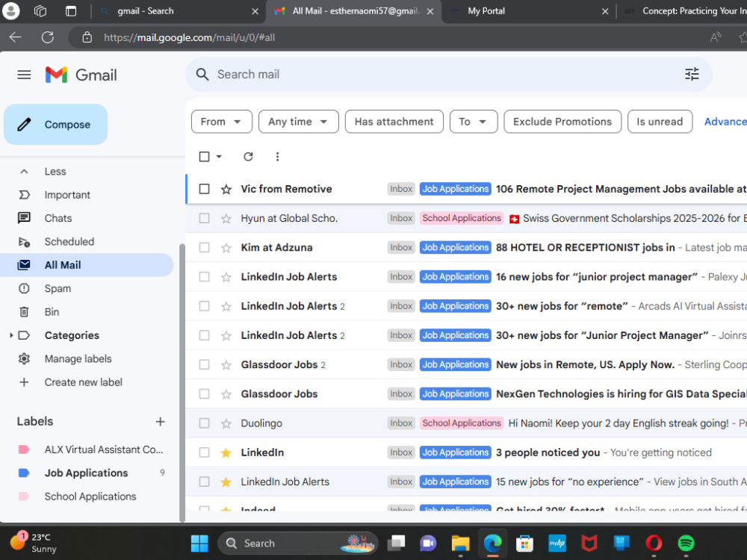Open Spotify from taskbar
747x560 pixels.
point(686,543)
